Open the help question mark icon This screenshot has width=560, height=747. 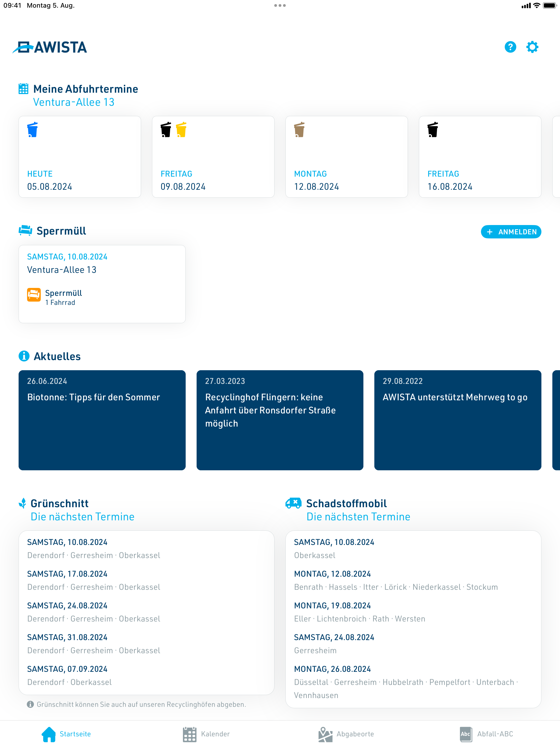click(510, 47)
